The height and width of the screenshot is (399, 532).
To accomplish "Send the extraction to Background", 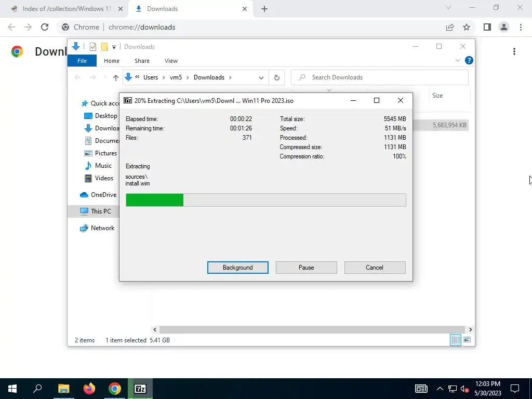I will point(237,268).
